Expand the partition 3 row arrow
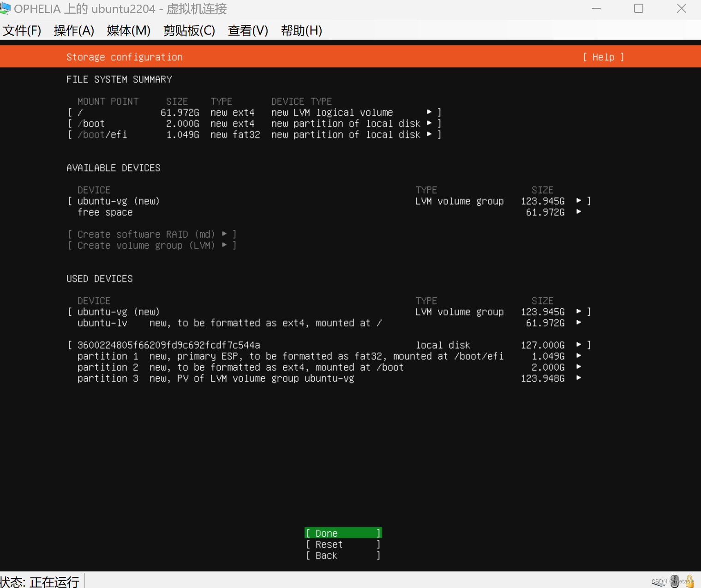Screen dimensions: 701x588 click(579, 378)
